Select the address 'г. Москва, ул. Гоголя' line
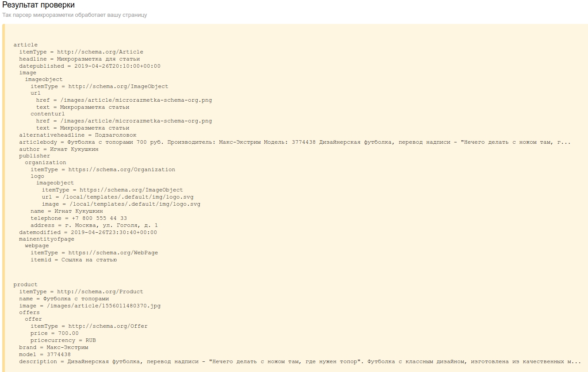588x372 pixels. coord(94,225)
